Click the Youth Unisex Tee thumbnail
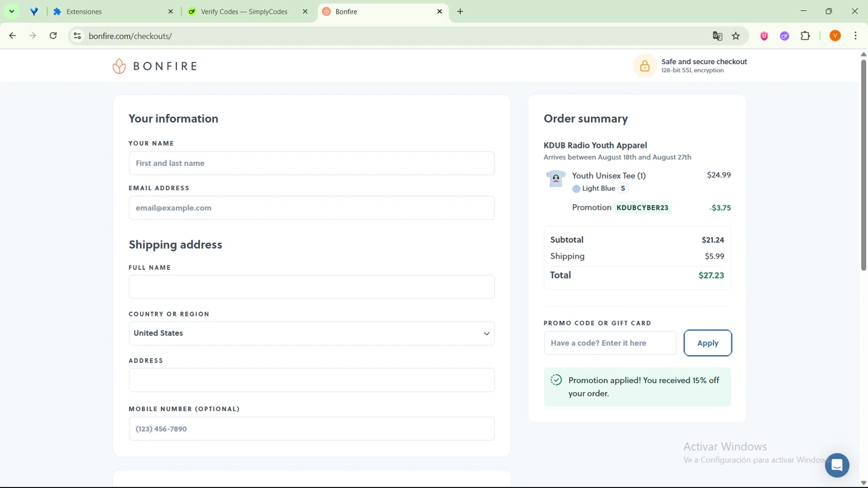 point(556,179)
